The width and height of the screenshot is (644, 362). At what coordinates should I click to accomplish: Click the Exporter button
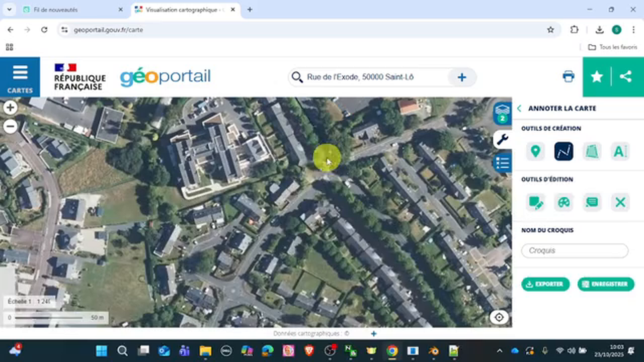click(x=545, y=284)
